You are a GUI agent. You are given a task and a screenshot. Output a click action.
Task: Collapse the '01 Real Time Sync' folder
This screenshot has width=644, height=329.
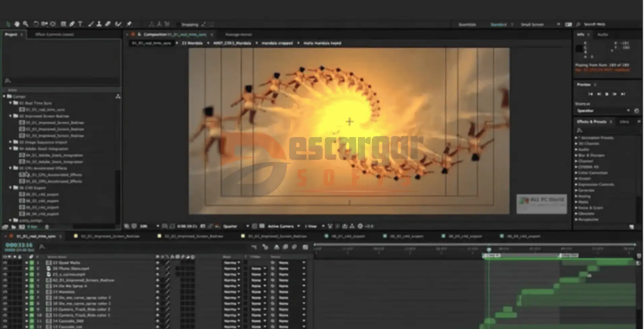(x=10, y=103)
